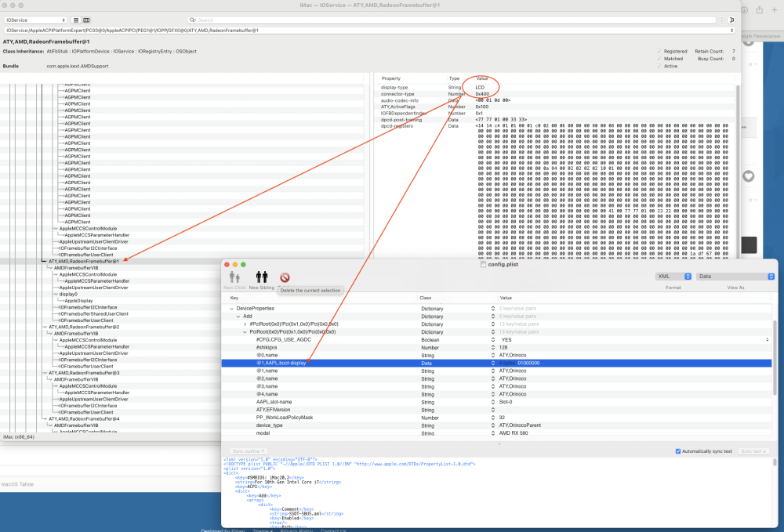The image size is (784, 532).
Task: Toggle Registered checkbox
Action: pyautogui.click(x=659, y=52)
